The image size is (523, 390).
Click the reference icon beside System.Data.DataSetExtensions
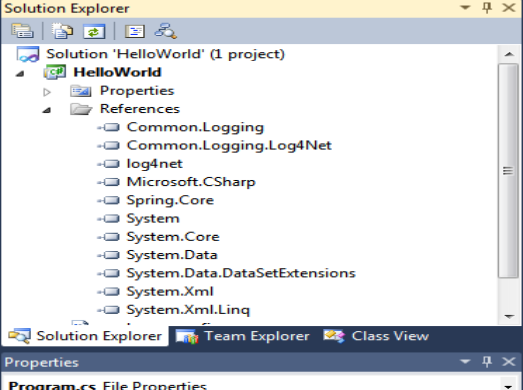coord(108,273)
